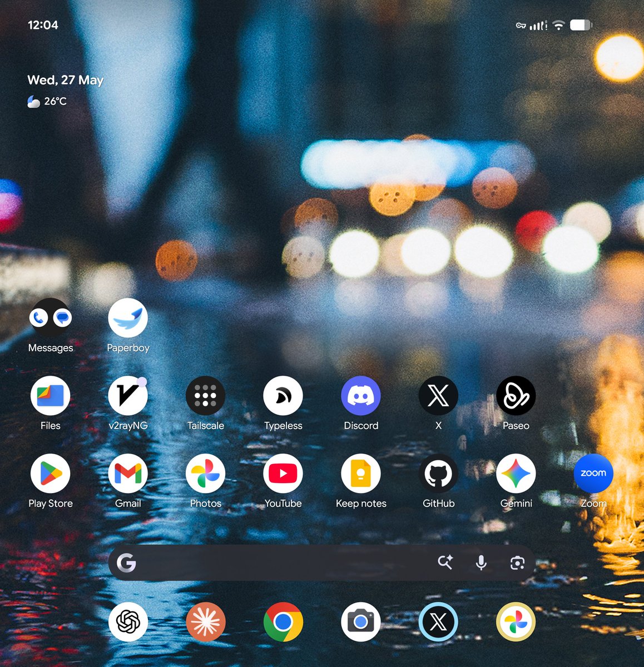Launch the Paperboy app
This screenshot has width=644, height=667.
(x=128, y=318)
